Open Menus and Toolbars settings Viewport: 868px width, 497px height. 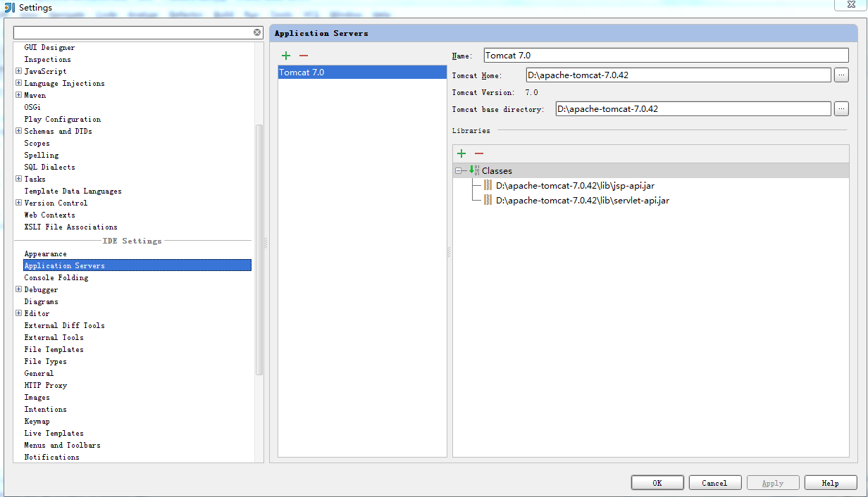point(62,445)
